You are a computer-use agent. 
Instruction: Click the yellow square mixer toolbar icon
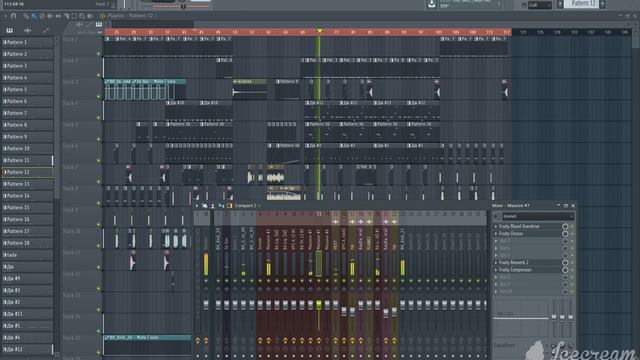click(229, 206)
